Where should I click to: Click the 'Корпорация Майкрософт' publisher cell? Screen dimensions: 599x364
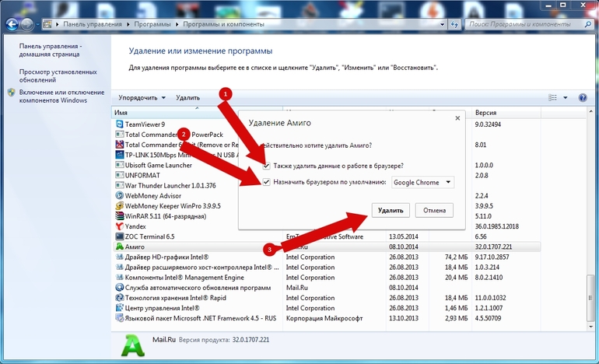[324, 318]
